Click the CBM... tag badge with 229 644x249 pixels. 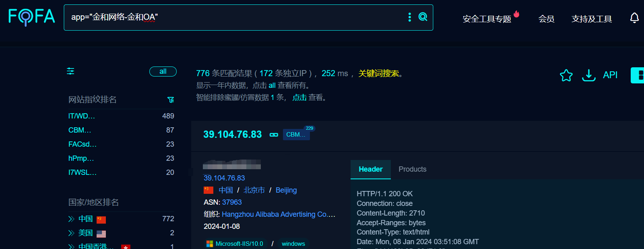click(296, 135)
